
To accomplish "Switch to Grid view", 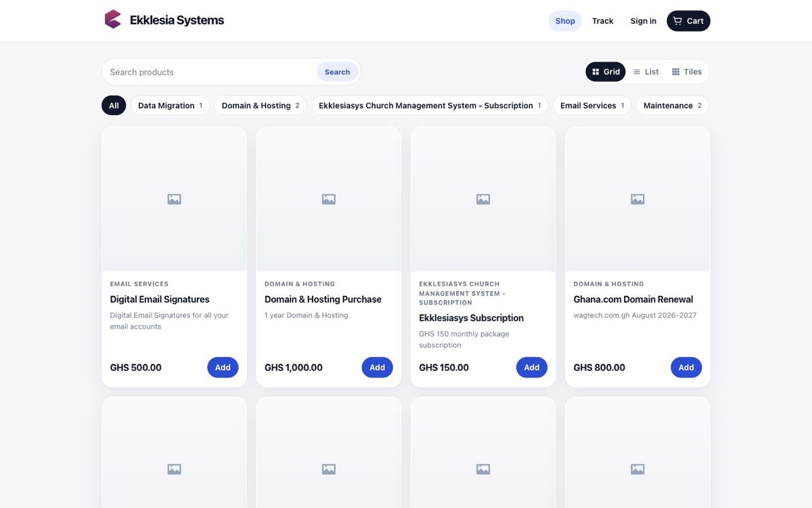I will coord(606,72).
